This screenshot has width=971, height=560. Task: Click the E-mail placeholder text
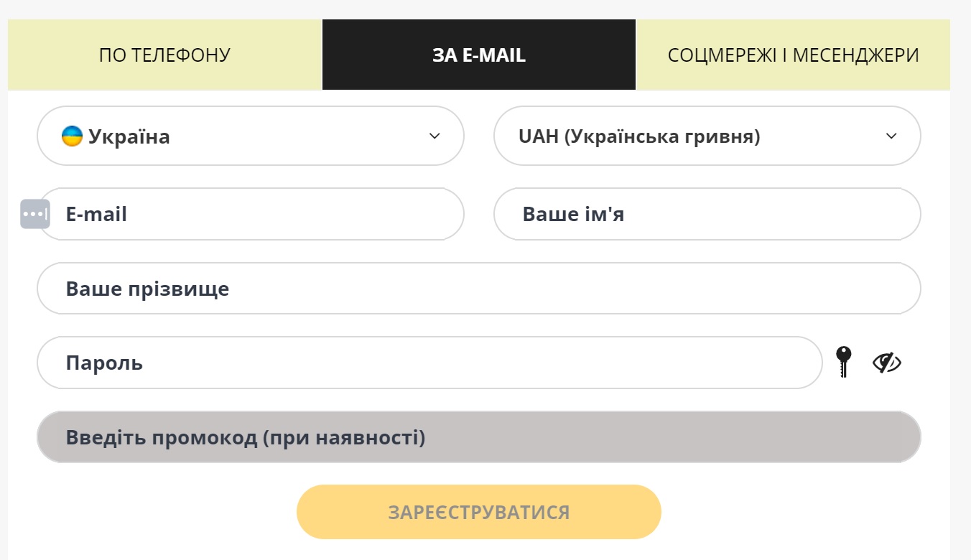point(96,214)
